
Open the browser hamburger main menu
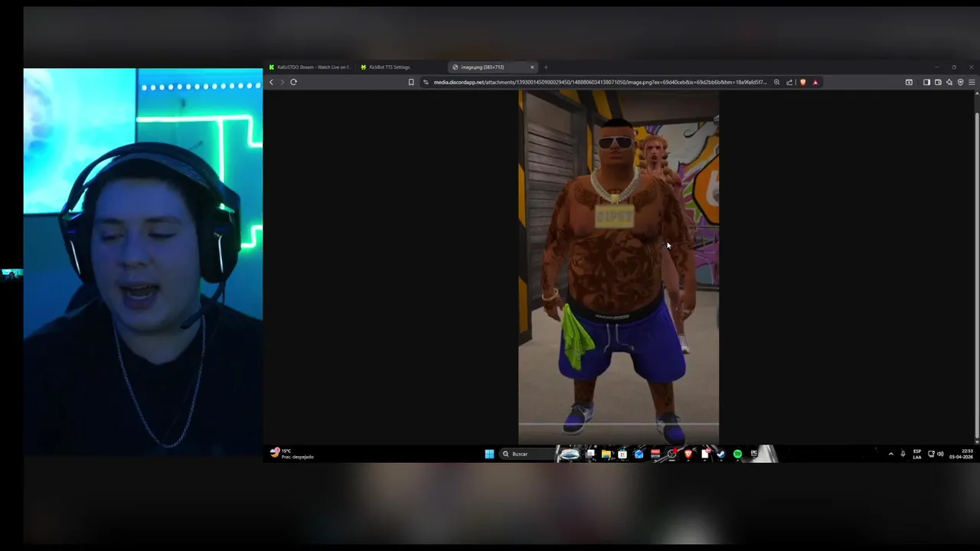[x=972, y=82]
